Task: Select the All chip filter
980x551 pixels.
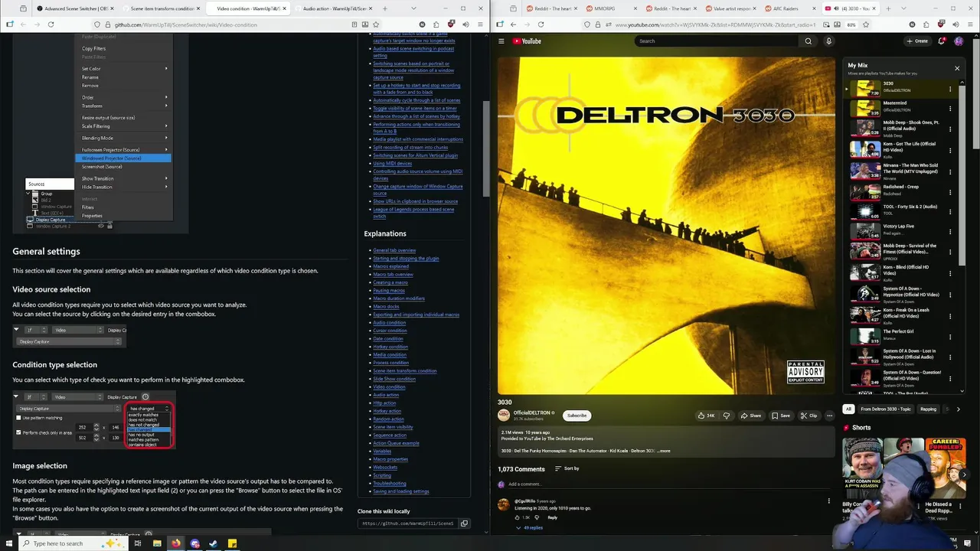Action: [848, 409]
